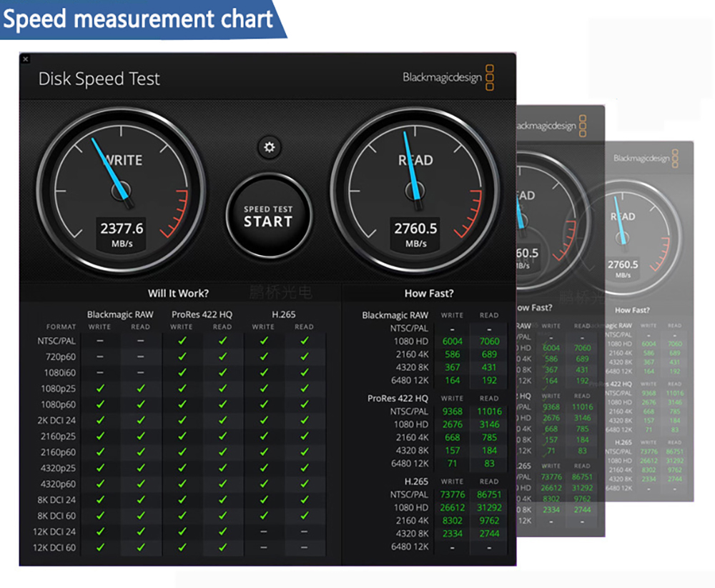Click the Speed measurement chart title banner

[x=139, y=19]
